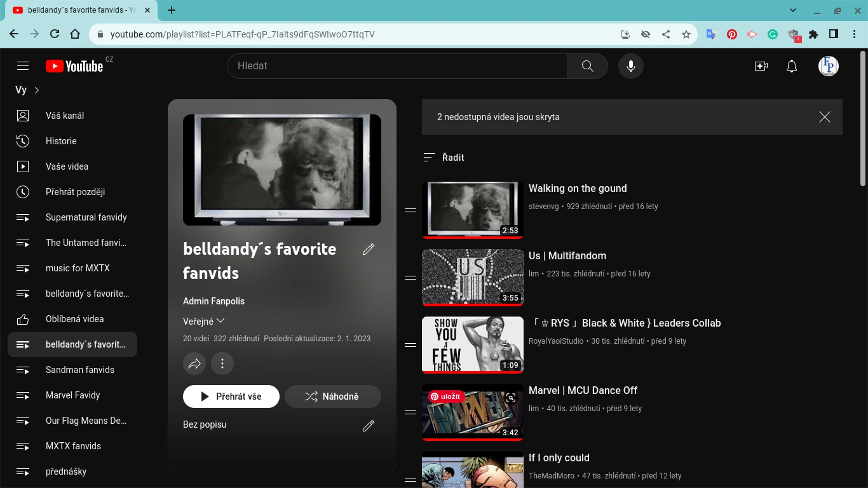This screenshot has width=868, height=488.
Task: Open Pinterest extension icon
Action: [x=732, y=34]
